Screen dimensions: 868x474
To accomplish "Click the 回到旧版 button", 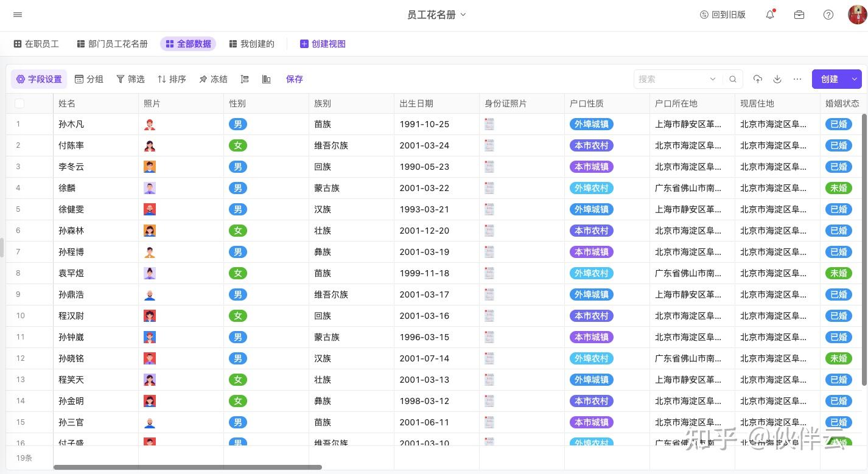I will coord(723,15).
